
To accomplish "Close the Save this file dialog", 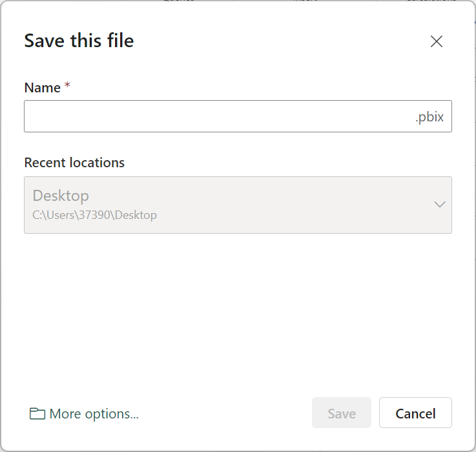I will point(437,42).
